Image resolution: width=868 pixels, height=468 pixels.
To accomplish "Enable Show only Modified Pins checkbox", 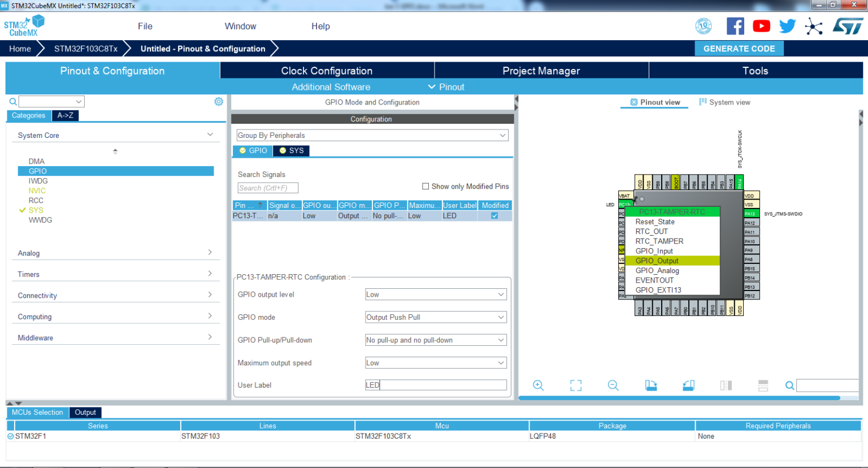I will (x=426, y=187).
